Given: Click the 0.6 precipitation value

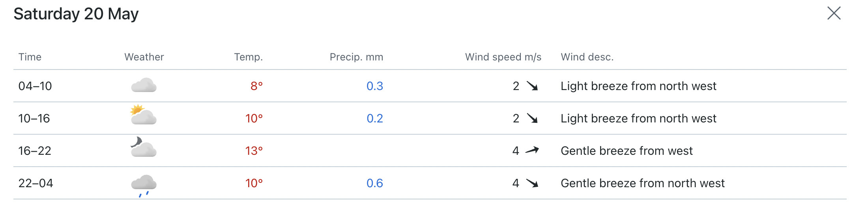Looking at the screenshot, I should 375,183.
